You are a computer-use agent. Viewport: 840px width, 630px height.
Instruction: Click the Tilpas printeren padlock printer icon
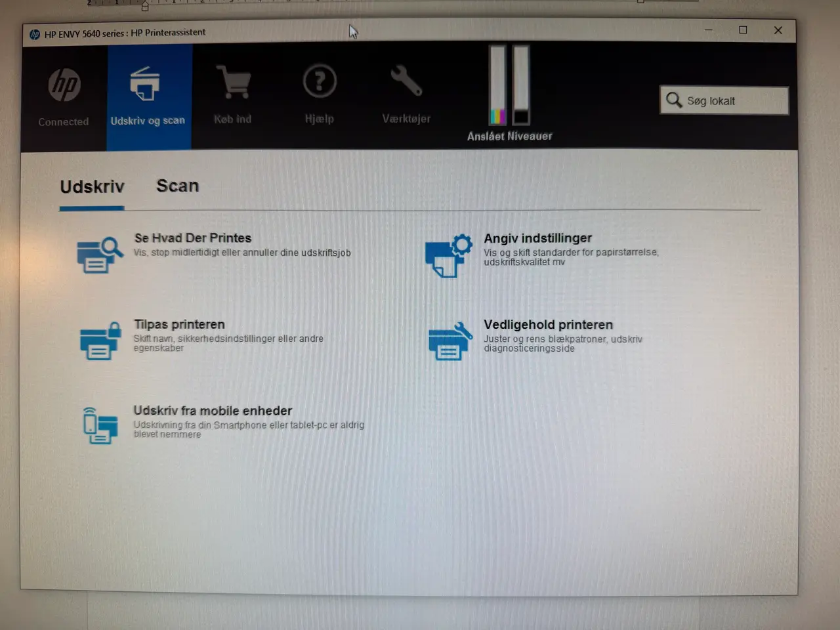pyautogui.click(x=100, y=341)
